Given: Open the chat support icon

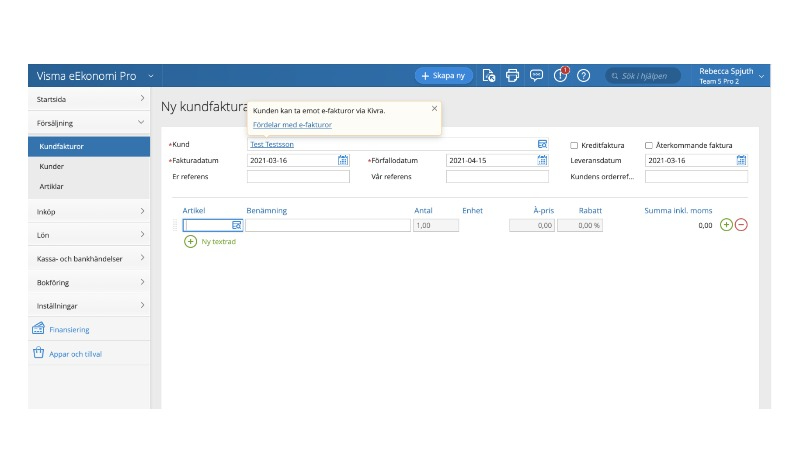Looking at the screenshot, I should click(536, 75).
